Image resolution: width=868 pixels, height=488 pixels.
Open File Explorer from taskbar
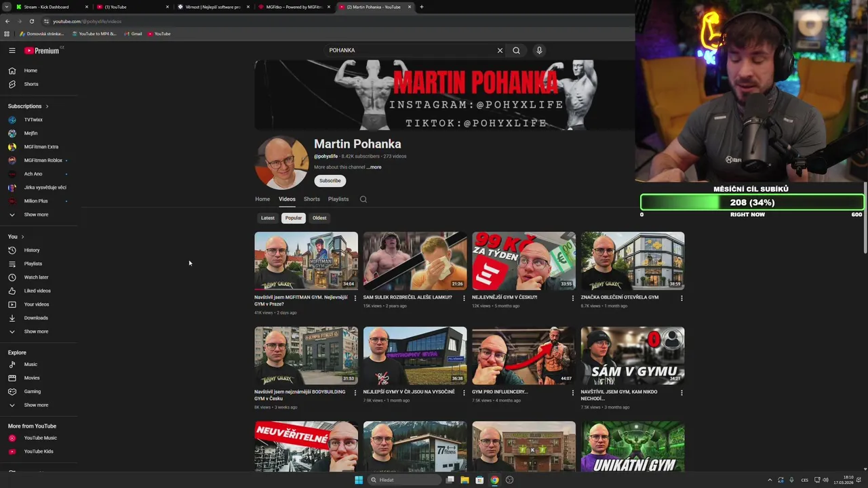[465, 480]
